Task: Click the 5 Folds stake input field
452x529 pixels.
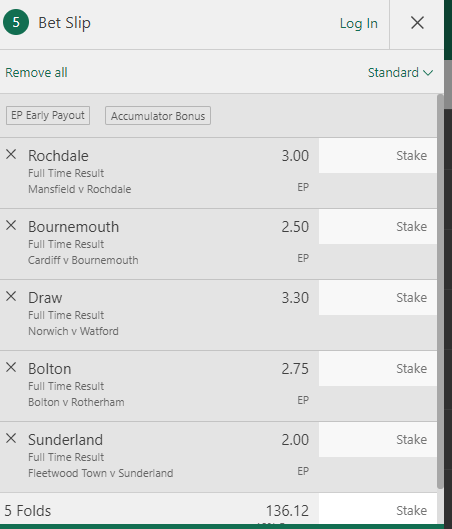Action: click(x=378, y=509)
